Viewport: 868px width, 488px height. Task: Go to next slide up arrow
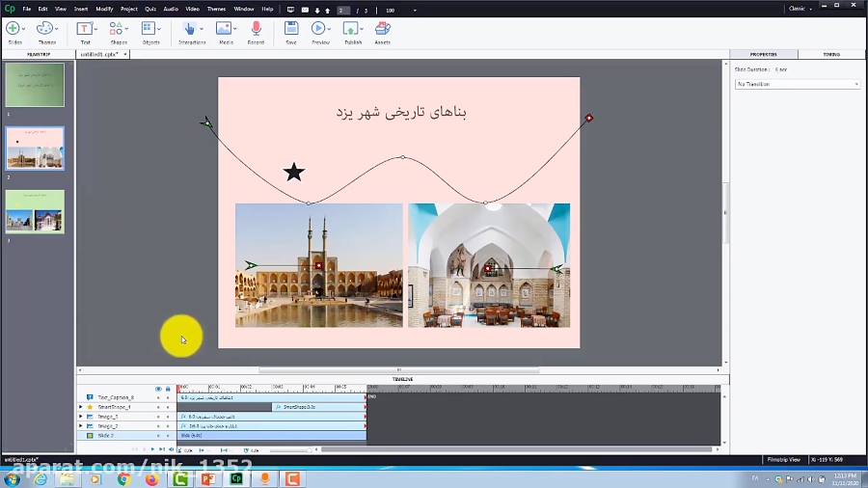(x=327, y=10)
